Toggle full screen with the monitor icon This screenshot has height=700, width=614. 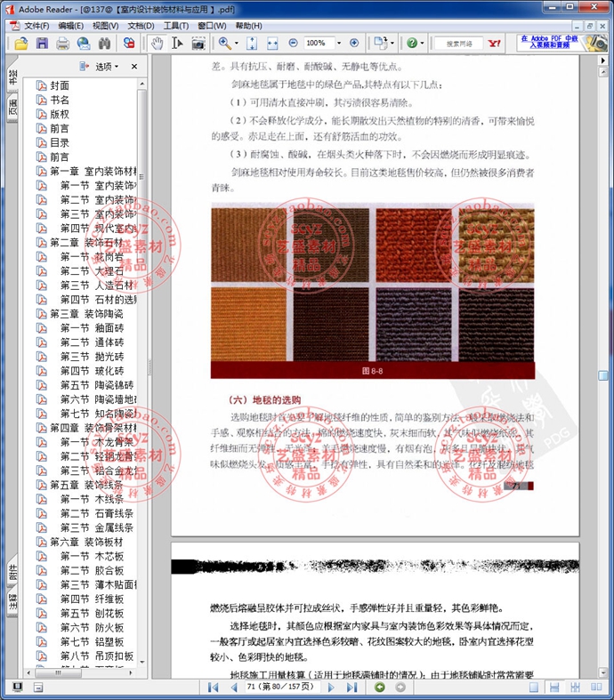(18, 687)
